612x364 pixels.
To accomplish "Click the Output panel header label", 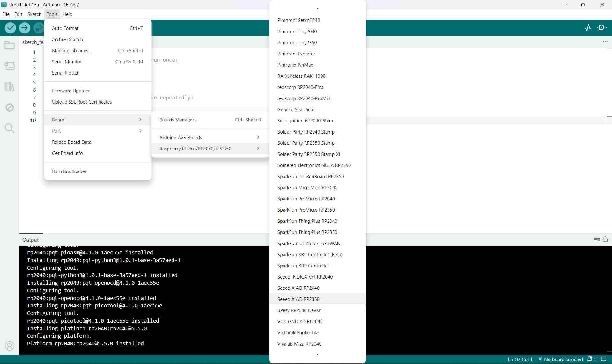I will tap(30, 240).
